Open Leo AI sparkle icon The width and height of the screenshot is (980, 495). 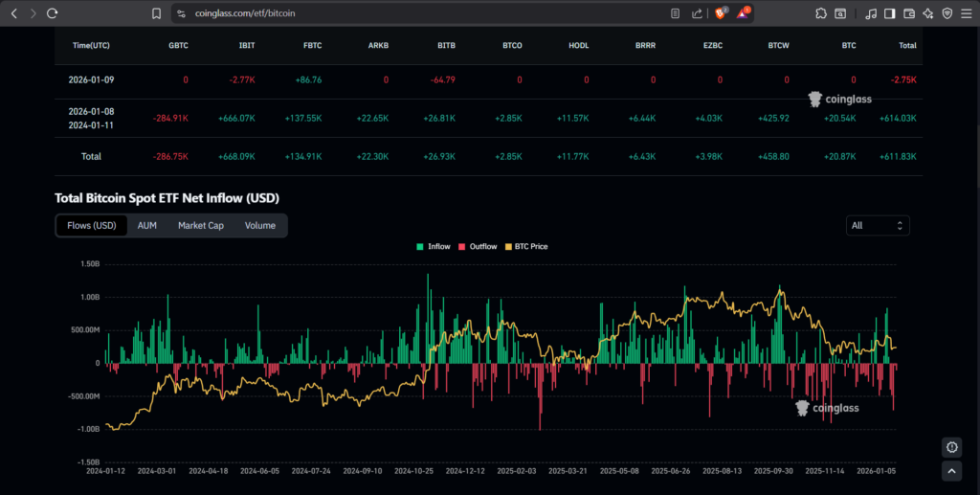[928, 13]
